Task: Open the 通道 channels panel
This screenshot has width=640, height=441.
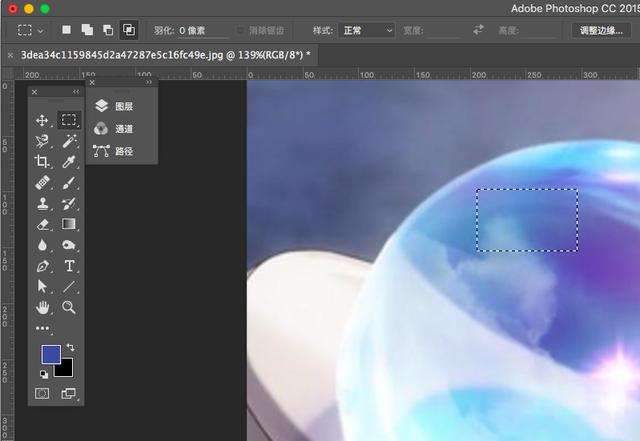Action: pos(113,129)
